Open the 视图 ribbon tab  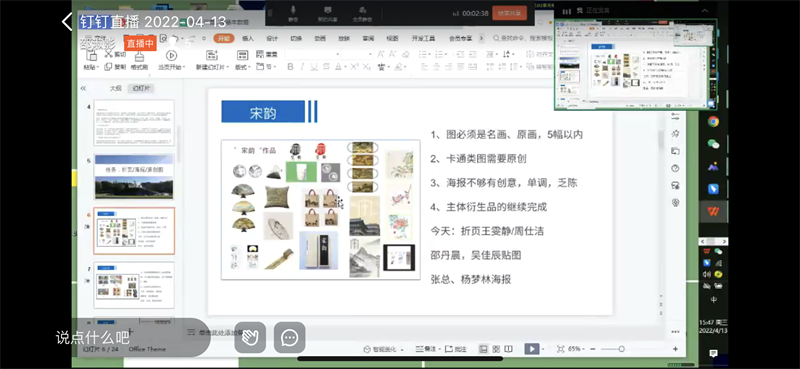pyautogui.click(x=392, y=38)
